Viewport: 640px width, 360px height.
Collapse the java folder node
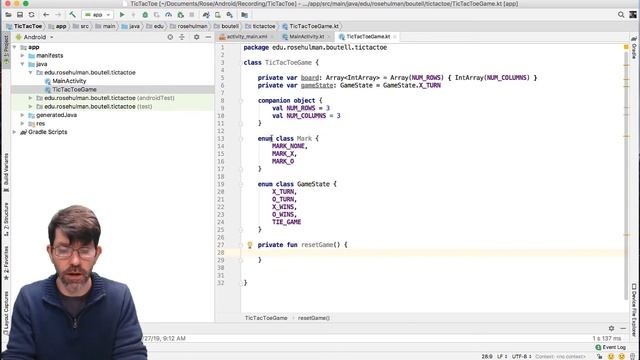tap(23, 64)
